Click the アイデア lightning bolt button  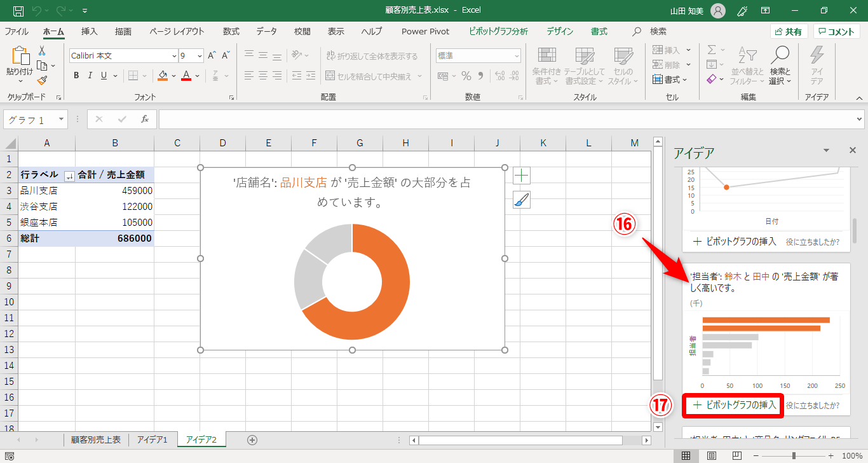[x=817, y=66]
